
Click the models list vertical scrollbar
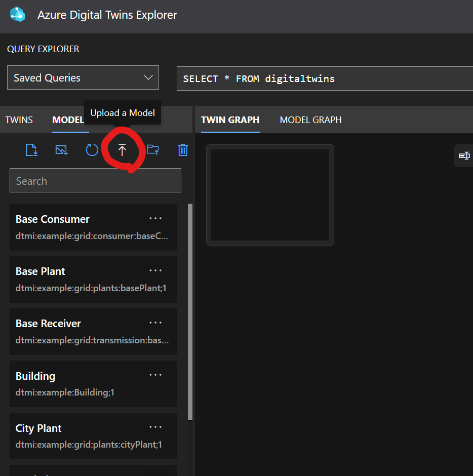click(x=190, y=312)
